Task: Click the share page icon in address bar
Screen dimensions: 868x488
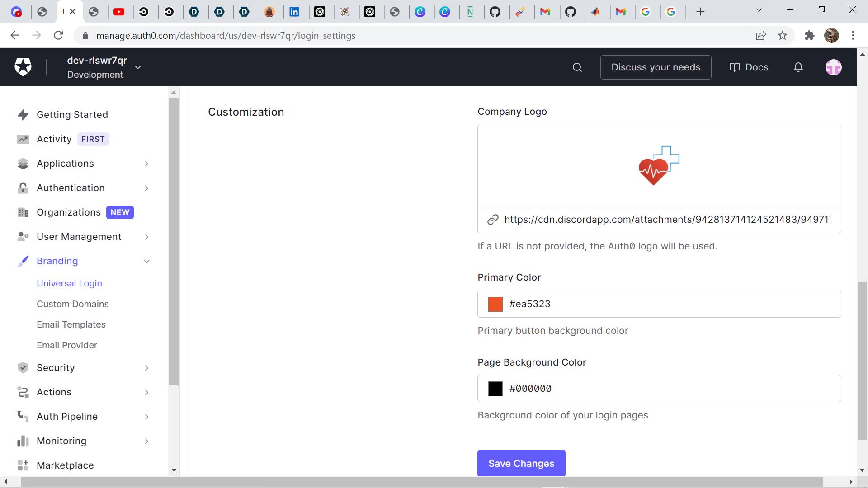Action: 761,35
